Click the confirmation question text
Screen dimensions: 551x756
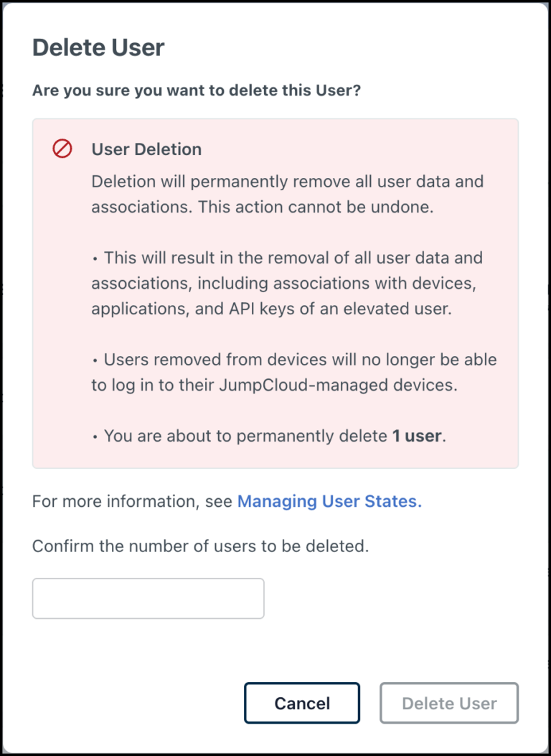[198, 90]
